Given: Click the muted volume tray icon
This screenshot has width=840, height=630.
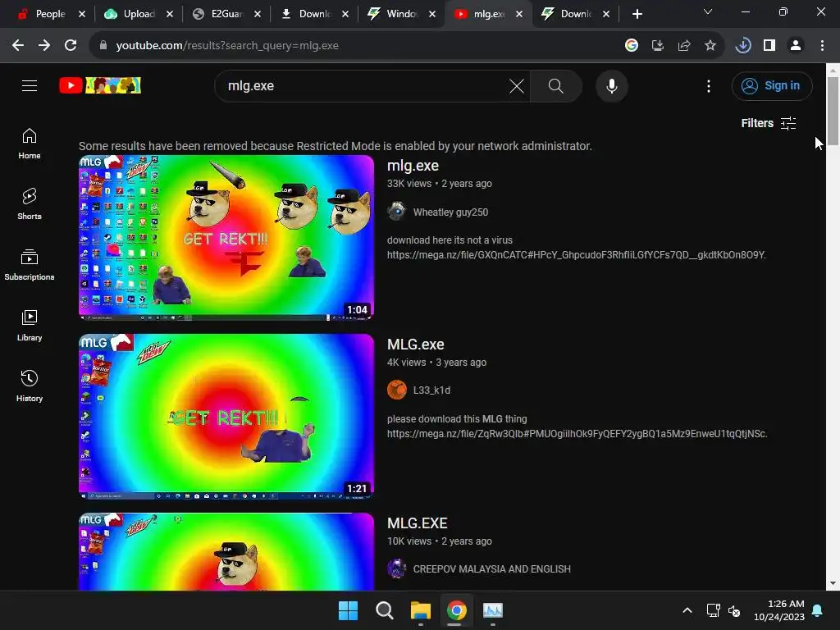Looking at the screenshot, I should [734, 610].
